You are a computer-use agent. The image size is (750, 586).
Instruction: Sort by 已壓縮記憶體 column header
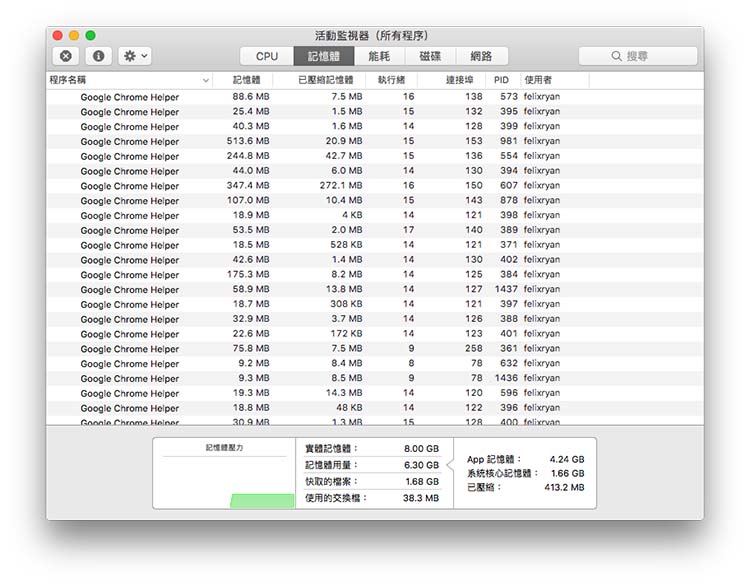tap(320, 80)
